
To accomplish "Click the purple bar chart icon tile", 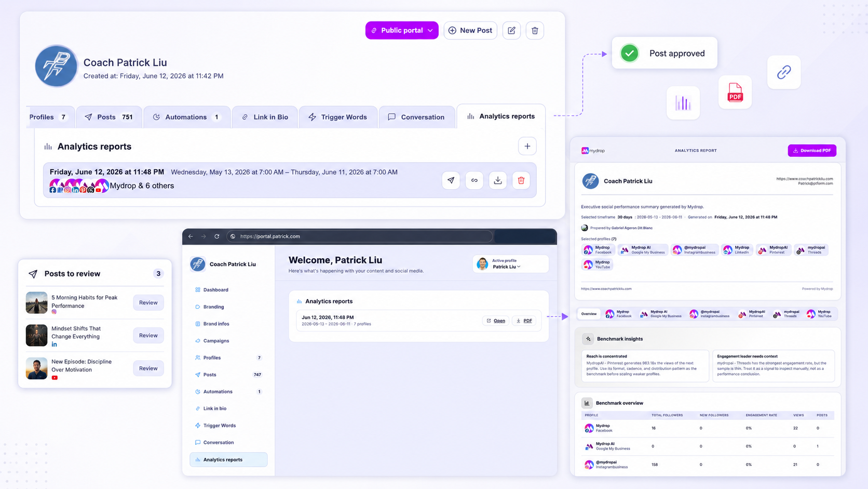I will [x=683, y=103].
